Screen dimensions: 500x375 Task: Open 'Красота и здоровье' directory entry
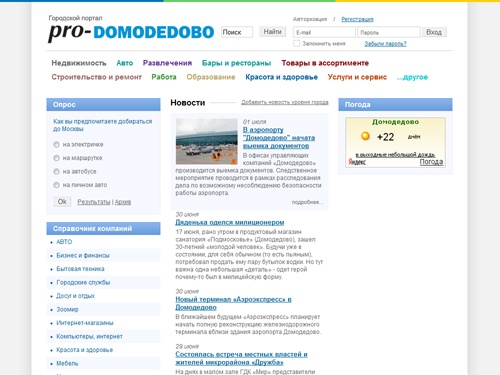85,350
